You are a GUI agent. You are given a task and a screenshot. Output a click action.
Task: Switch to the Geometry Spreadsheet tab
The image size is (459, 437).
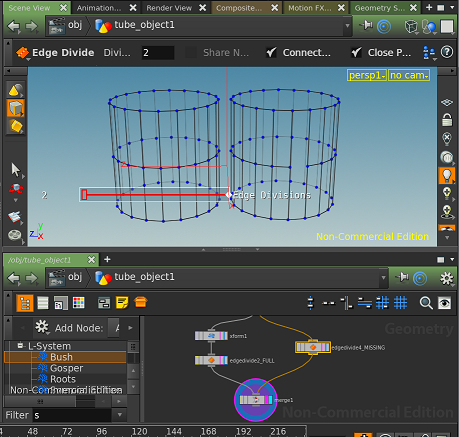tap(379, 8)
